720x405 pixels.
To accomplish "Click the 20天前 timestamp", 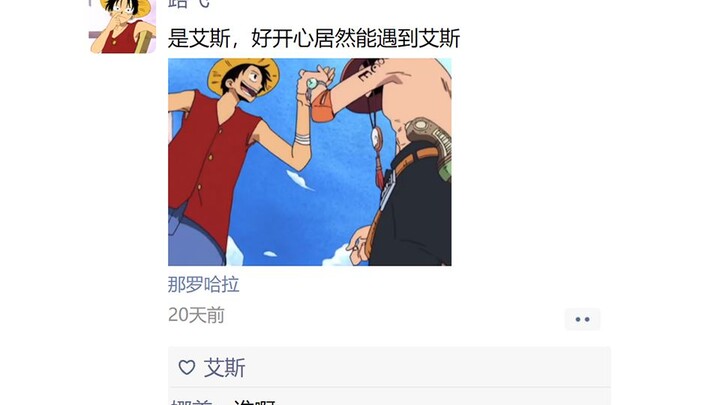I will 196,315.
